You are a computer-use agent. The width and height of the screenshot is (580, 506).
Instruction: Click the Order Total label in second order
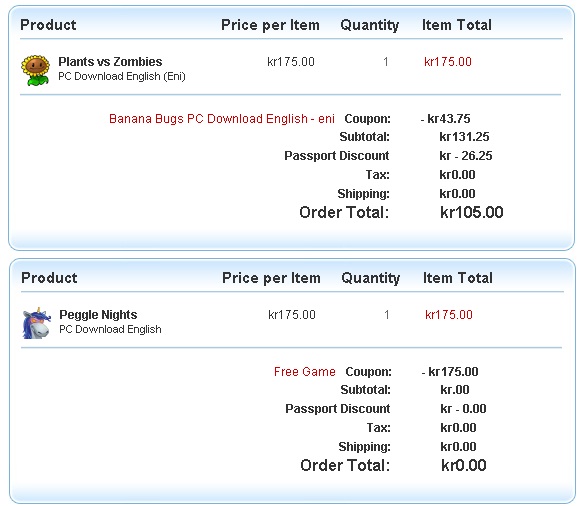[x=345, y=465]
